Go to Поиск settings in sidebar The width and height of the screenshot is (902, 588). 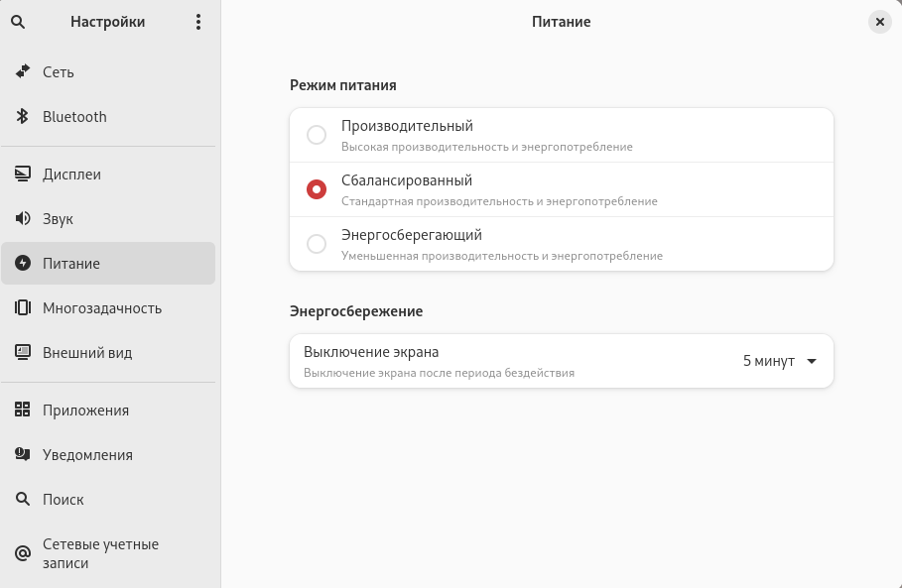[64, 500]
